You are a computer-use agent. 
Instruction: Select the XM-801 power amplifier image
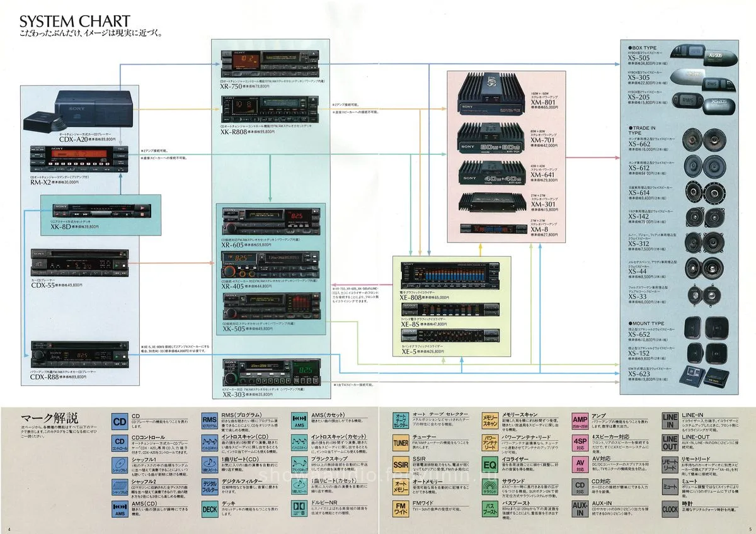click(490, 94)
